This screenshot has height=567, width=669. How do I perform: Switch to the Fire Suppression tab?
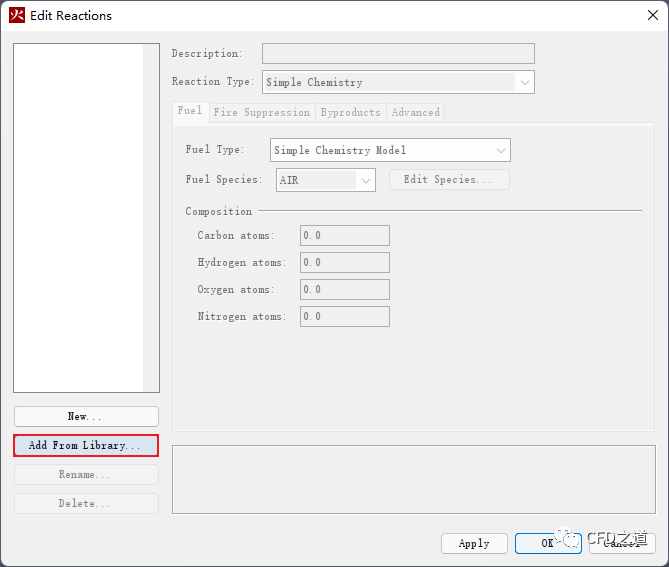(262, 113)
